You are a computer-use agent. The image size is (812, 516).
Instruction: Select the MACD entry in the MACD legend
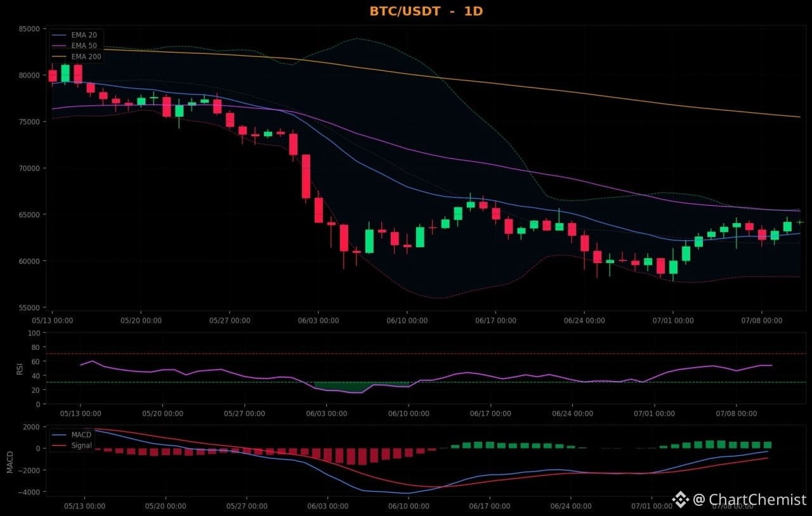(x=82, y=435)
